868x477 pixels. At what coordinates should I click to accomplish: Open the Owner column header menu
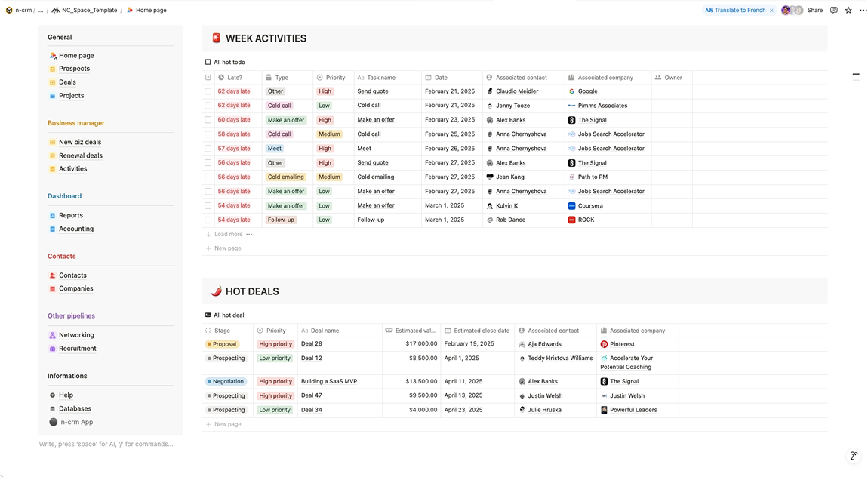[672, 78]
